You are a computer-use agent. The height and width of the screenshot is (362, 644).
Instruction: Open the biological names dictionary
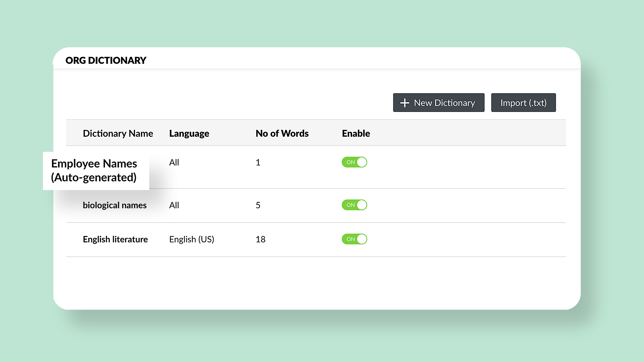click(115, 205)
